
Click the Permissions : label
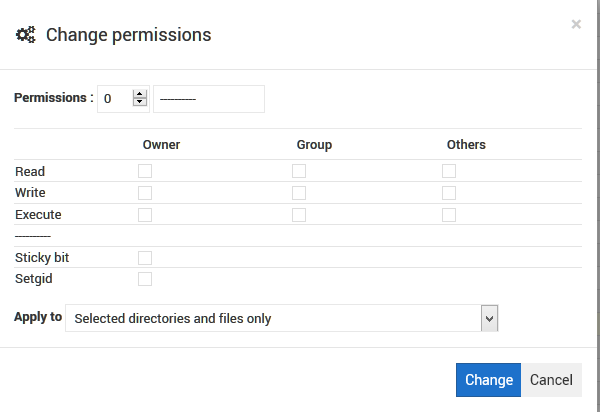pyautogui.click(x=54, y=98)
